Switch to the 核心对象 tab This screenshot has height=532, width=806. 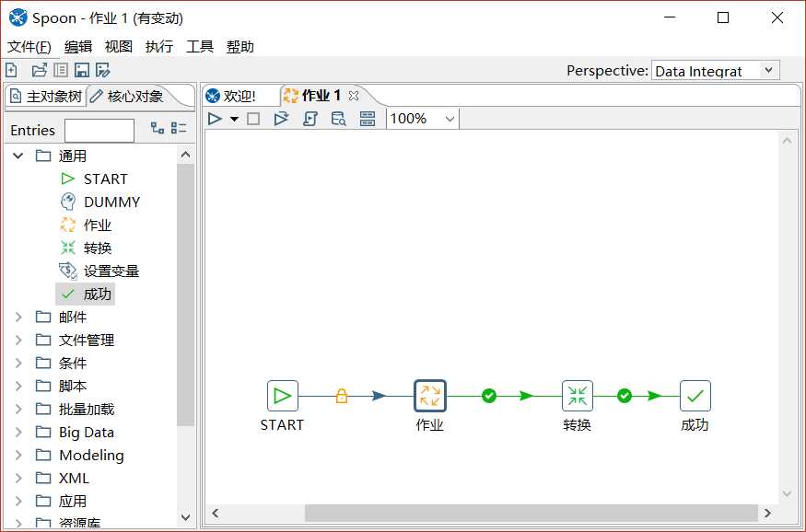coord(127,96)
